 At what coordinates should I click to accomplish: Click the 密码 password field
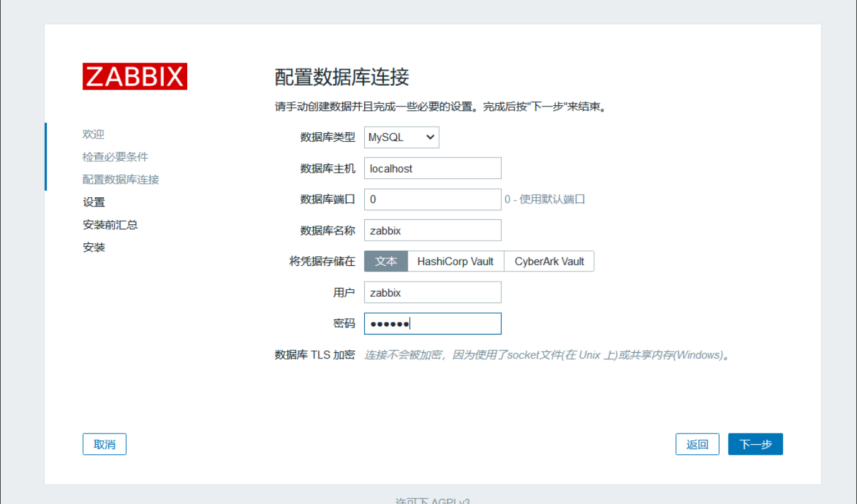click(433, 323)
